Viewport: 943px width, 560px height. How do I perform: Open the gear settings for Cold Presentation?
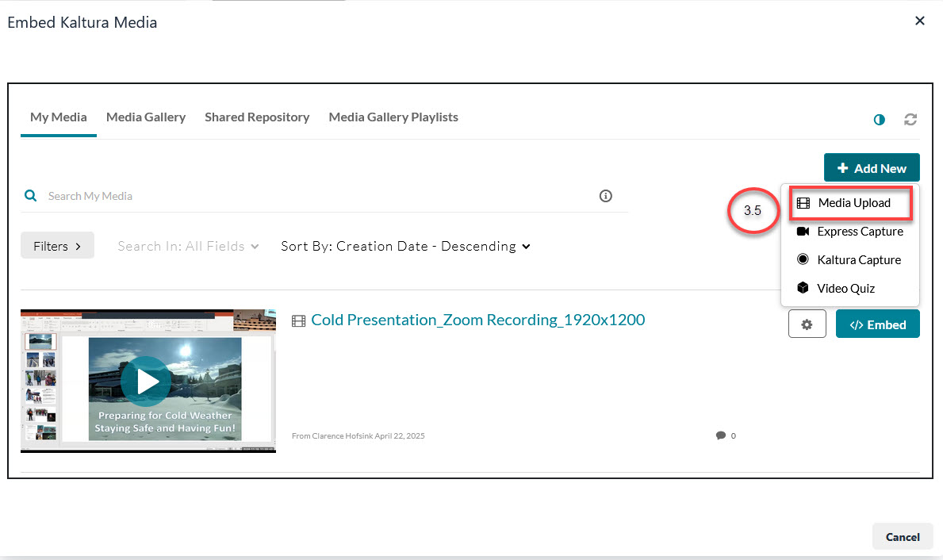click(807, 324)
